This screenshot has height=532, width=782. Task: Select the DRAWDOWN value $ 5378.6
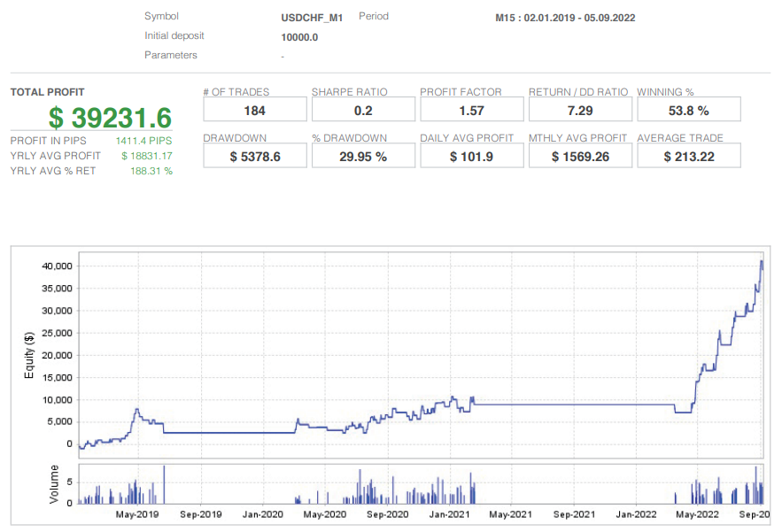pos(255,155)
